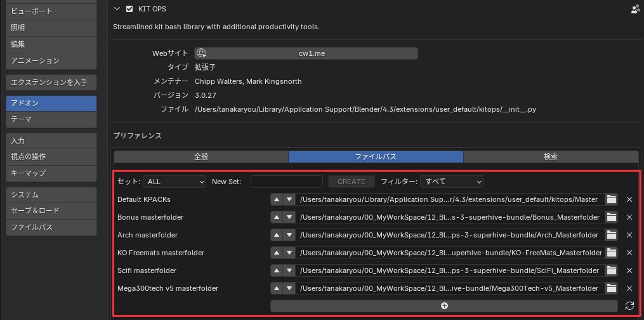Browse folder for KO Freemats masterfolder
The height and width of the screenshot is (320, 644).
click(612, 253)
